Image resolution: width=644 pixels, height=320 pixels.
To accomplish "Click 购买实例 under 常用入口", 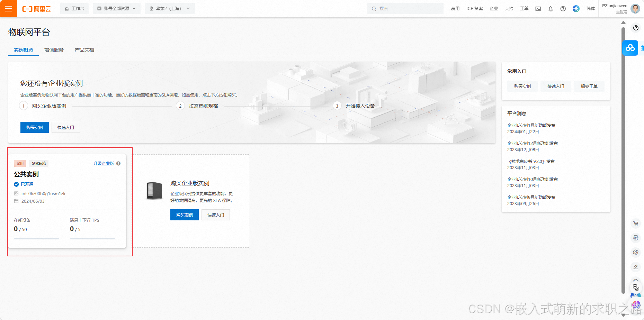I will coord(522,86).
